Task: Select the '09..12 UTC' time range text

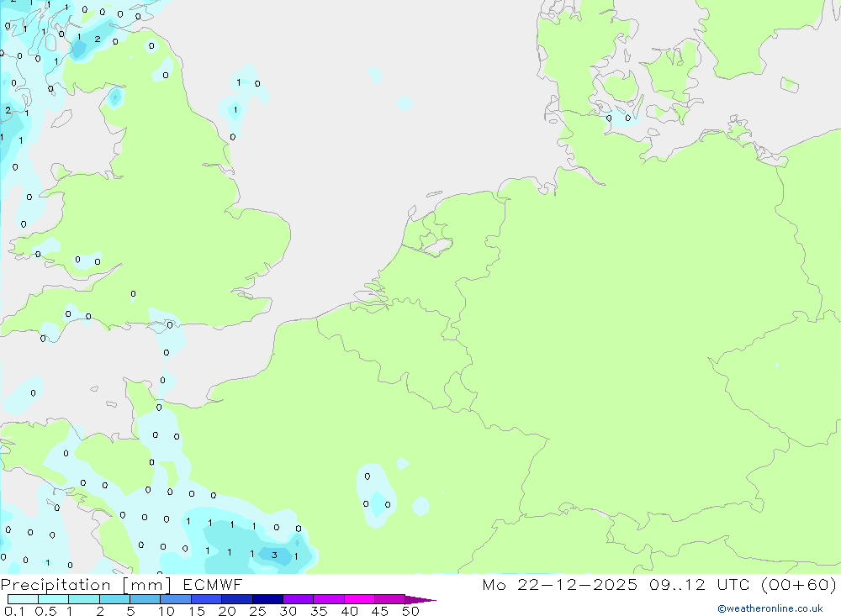Action: coord(699,585)
